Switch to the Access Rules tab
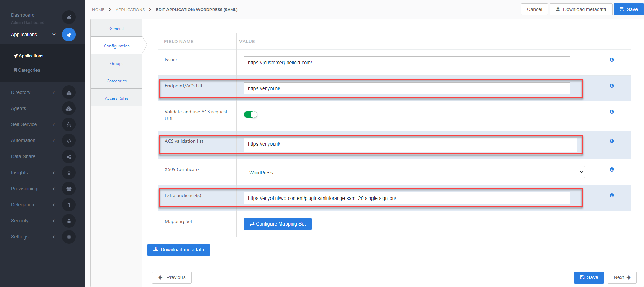 (116, 98)
